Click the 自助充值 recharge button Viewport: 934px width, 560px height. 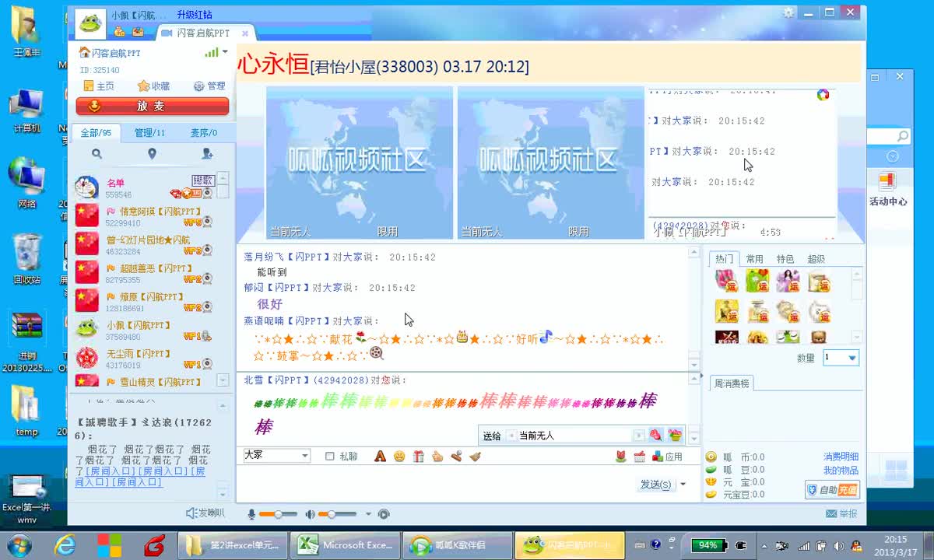[x=832, y=490]
